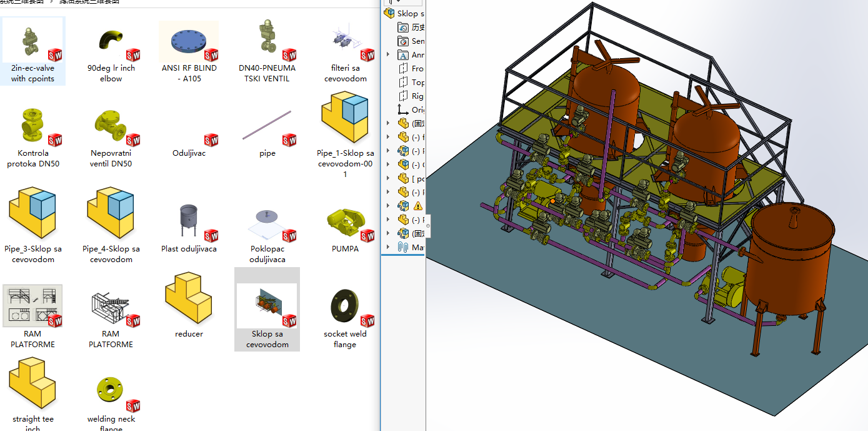The width and height of the screenshot is (868, 431).
Task: Click the History (历史) folder icon in tree
Action: coord(403,27)
